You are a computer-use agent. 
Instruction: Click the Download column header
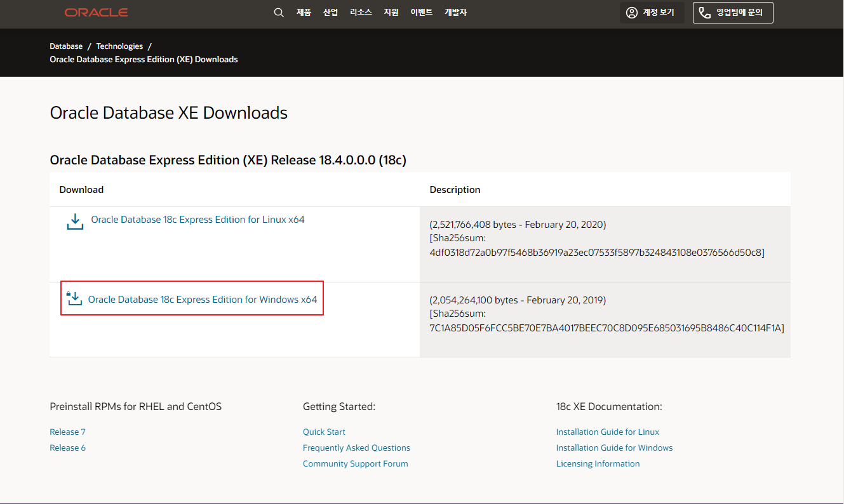pos(81,190)
